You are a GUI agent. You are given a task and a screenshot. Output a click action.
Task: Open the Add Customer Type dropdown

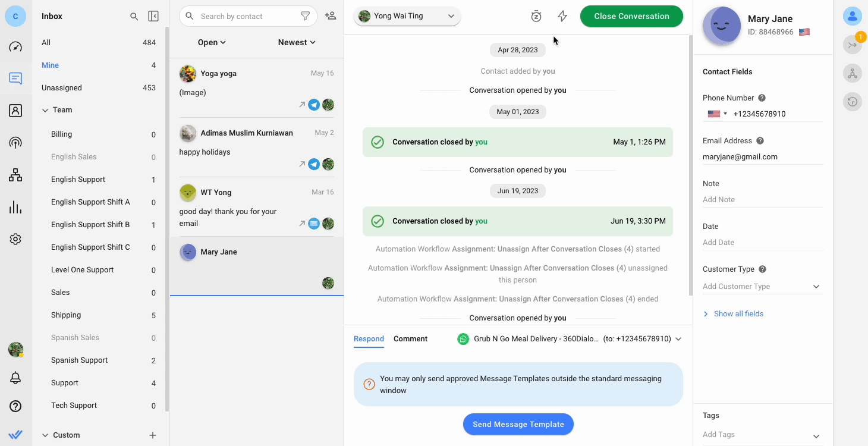coord(762,287)
